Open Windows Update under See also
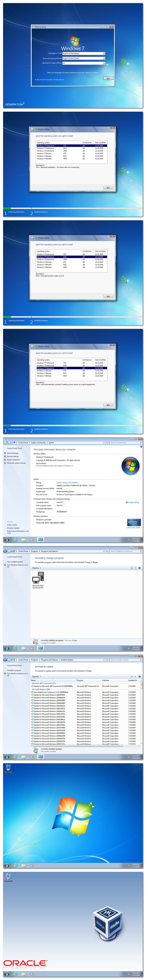The width and height of the screenshot is (146, 980). tap(13, 528)
